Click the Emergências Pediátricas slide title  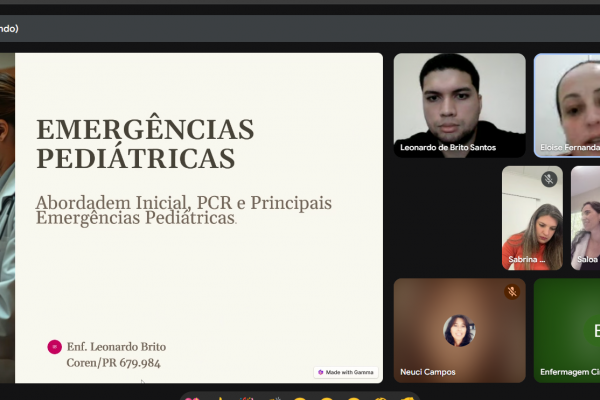point(145,143)
